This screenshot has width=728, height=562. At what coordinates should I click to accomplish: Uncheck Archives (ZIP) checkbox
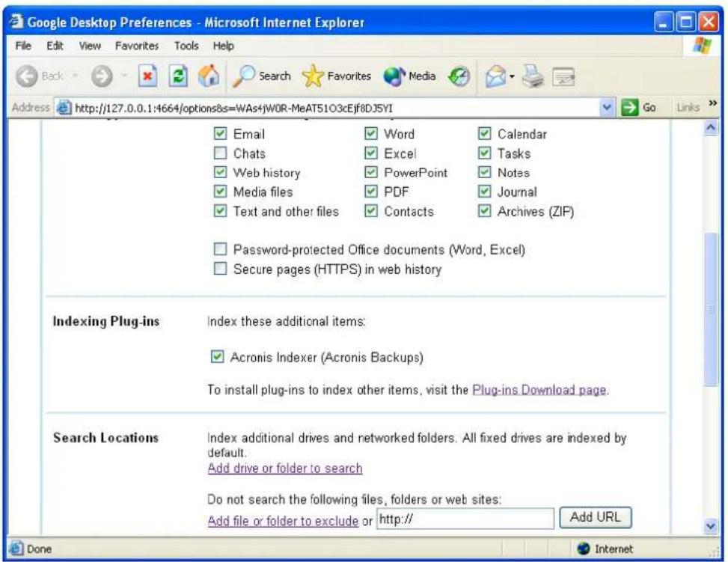click(484, 211)
